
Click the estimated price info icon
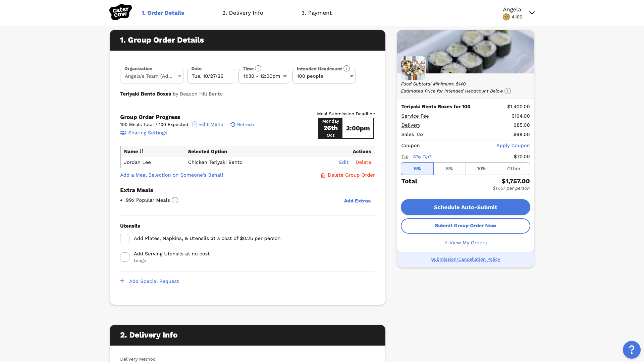click(508, 91)
